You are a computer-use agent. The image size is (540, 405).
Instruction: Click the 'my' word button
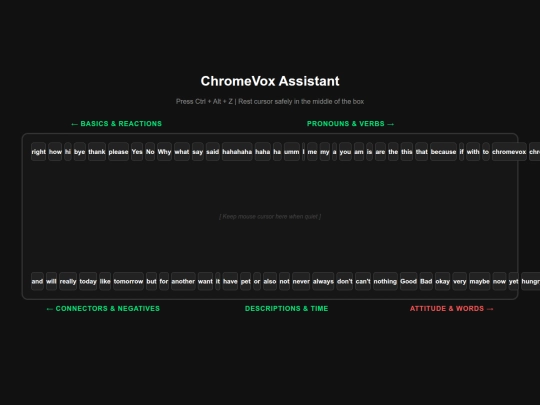point(325,152)
